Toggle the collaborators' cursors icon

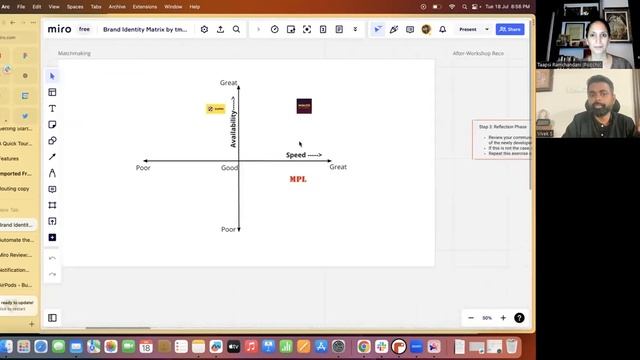coord(378,29)
